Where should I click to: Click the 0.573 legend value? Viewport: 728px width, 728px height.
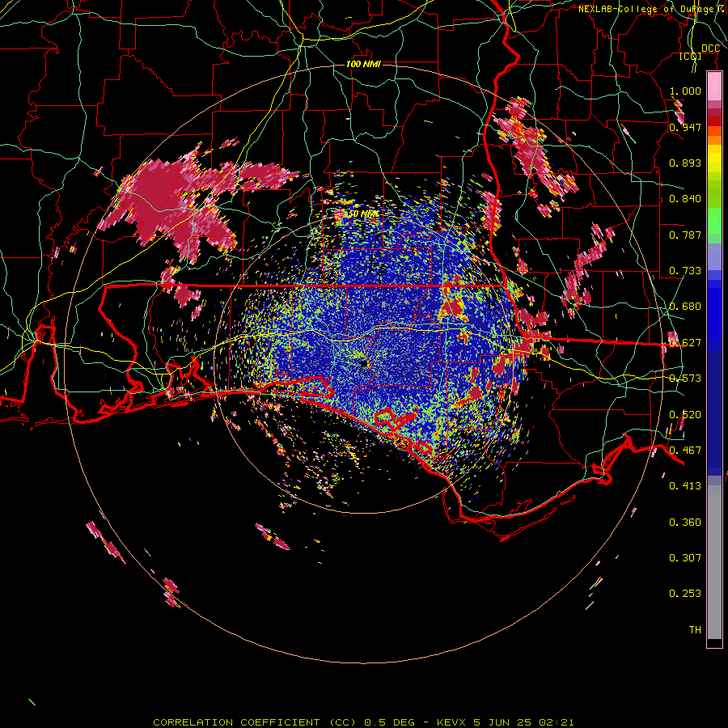click(x=685, y=379)
